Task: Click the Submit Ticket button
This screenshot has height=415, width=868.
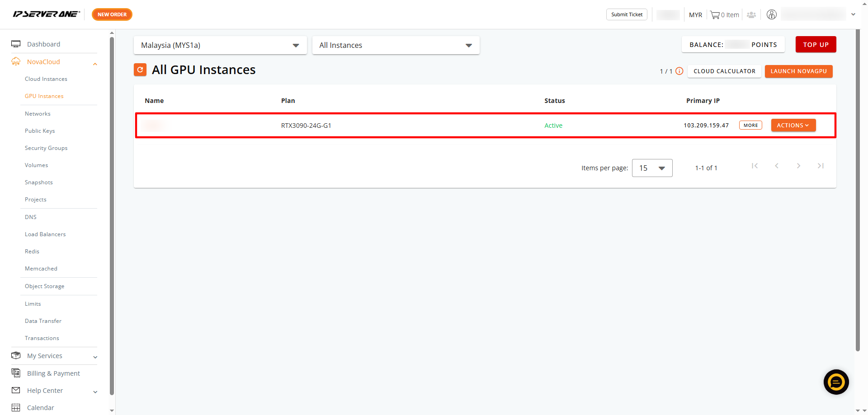Action: tap(627, 14)
